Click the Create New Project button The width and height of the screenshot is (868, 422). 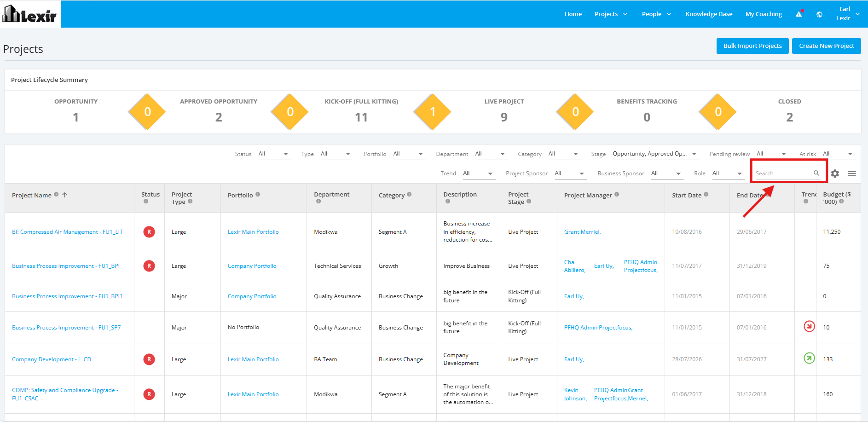pos(827,46)
